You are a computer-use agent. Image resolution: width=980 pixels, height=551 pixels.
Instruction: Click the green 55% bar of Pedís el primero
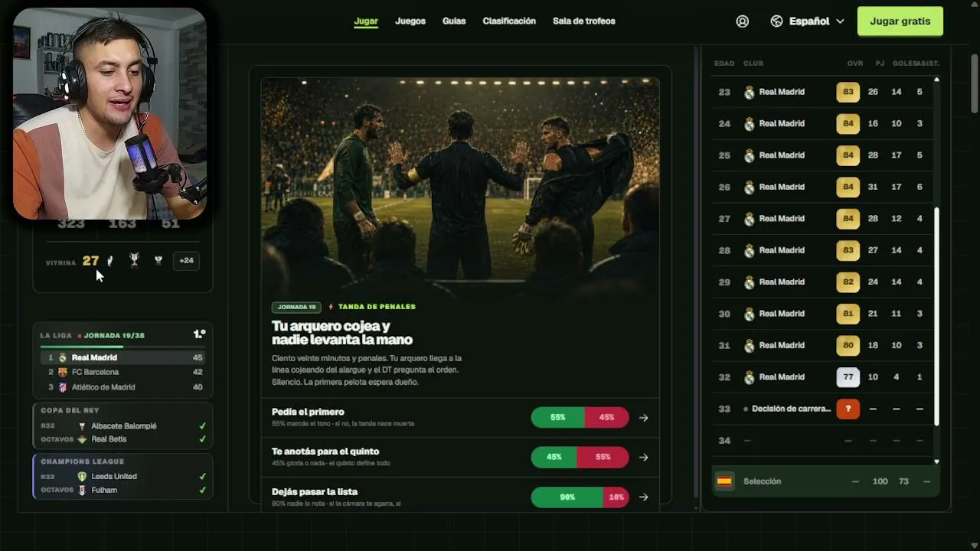click(558, 418)
